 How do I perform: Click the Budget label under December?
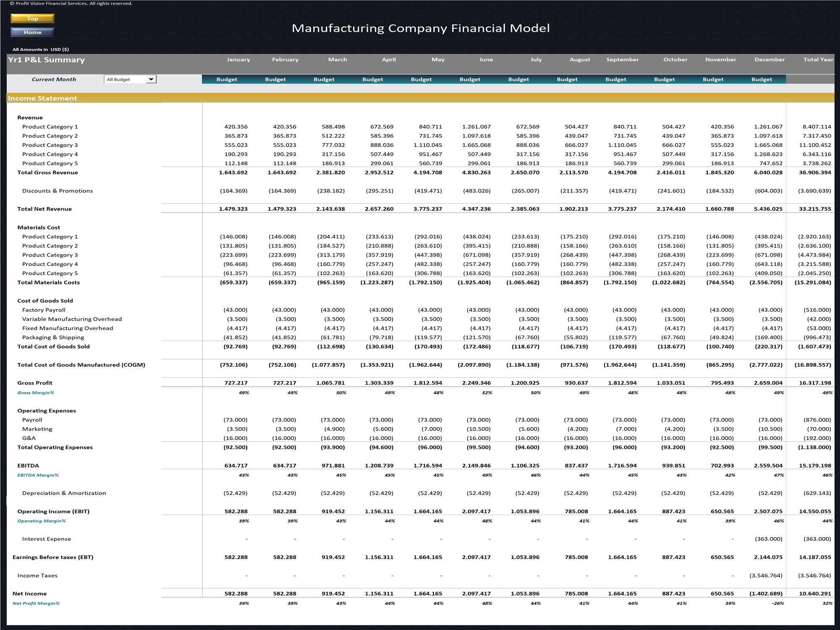click(762, 79)
